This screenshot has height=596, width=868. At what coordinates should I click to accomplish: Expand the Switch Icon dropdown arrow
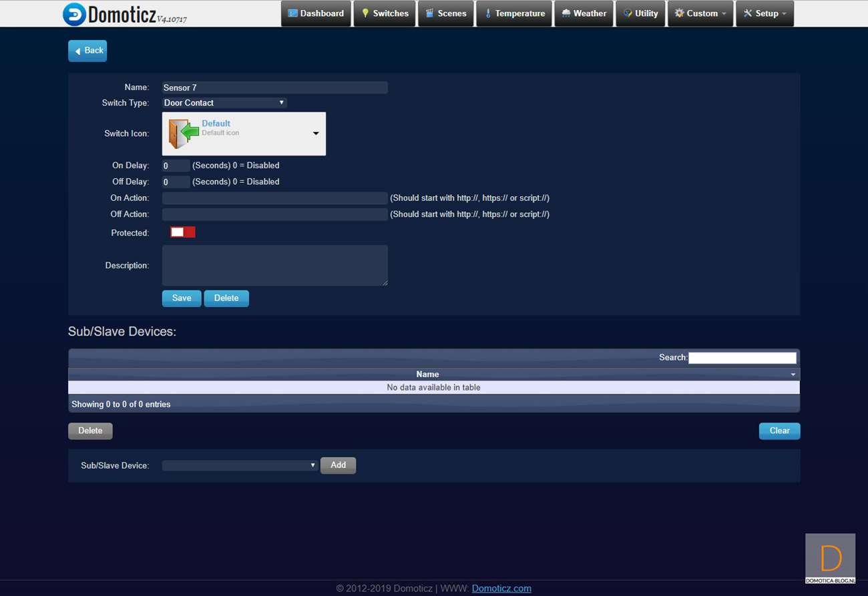[x=316, y=133]
